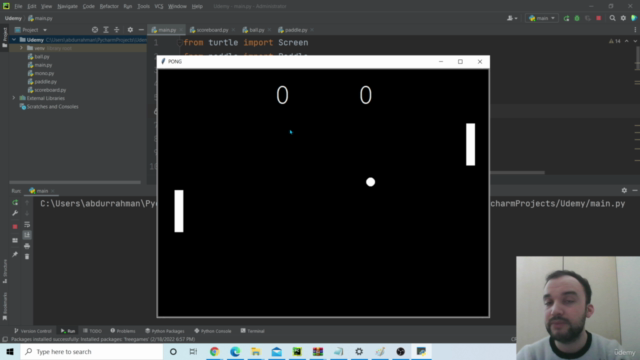Open PyCharm icon in taskbar

297,351
